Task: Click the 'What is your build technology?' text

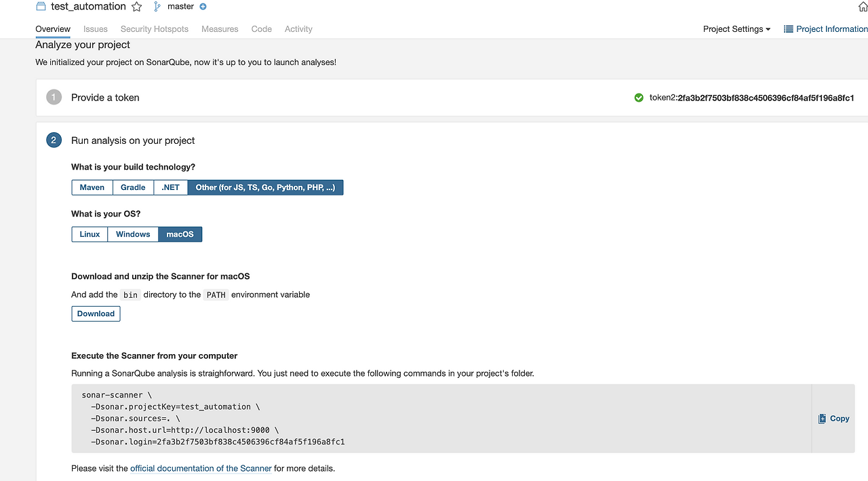Action: click(133, 167)
